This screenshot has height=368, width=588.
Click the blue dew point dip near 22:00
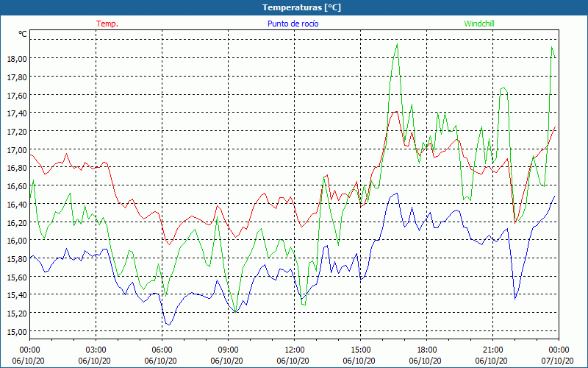[515, 299]
